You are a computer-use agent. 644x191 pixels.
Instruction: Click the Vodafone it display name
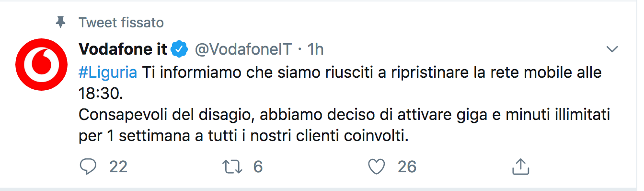pyautogui.click(x=123, y=49)
